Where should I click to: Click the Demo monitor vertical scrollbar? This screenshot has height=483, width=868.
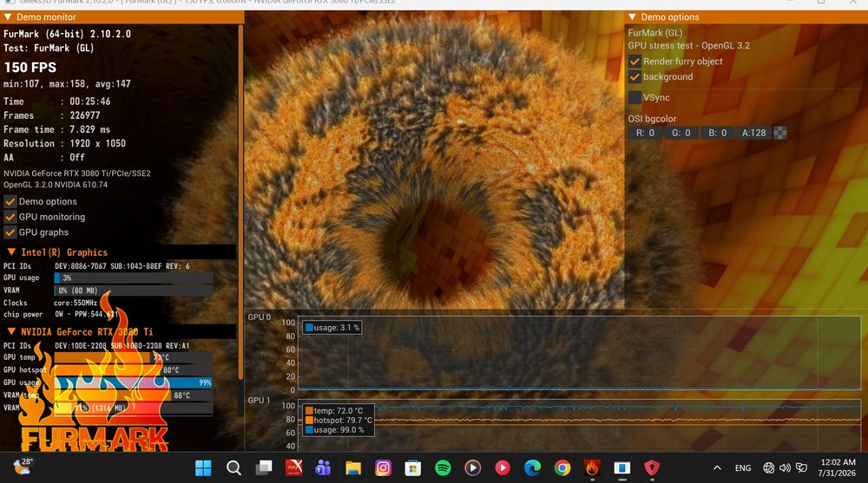tap(240, 202)
